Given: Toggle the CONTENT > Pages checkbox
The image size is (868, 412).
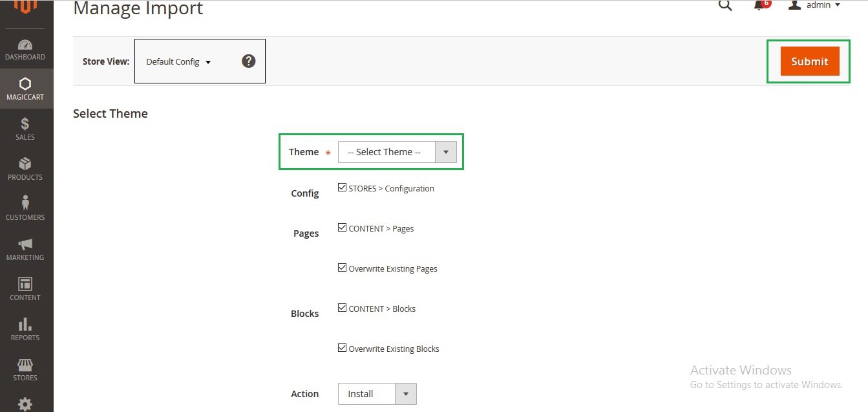Looking at the screenshot, I should 343,228.
